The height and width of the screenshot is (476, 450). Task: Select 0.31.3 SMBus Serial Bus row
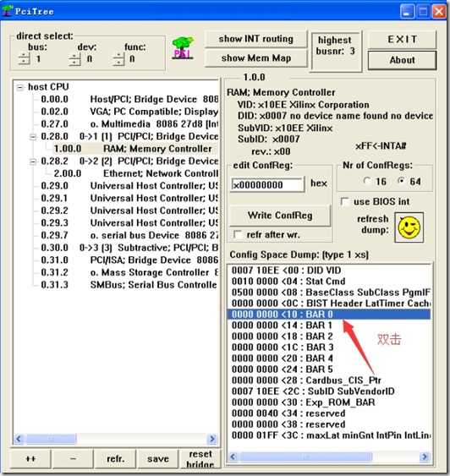(x=129, y=285)
